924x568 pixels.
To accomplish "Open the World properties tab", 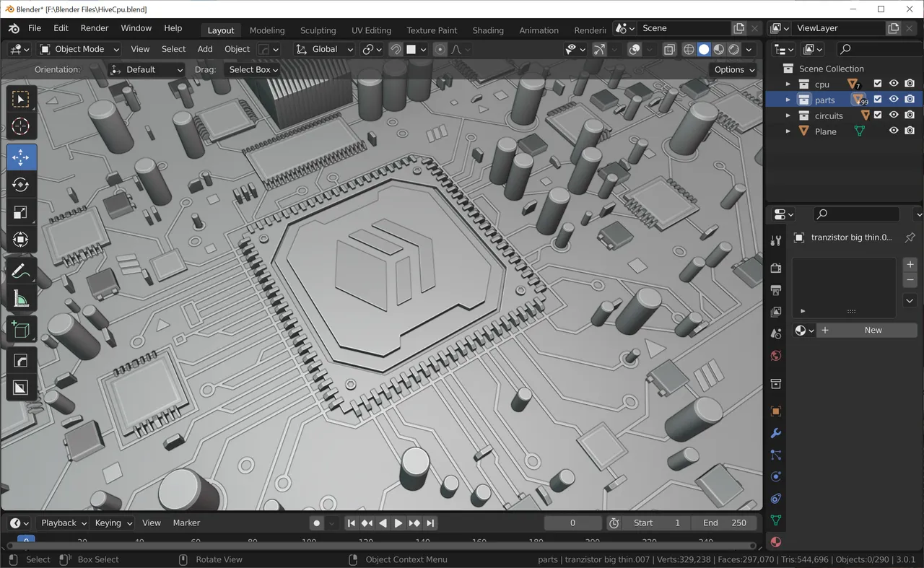I will (776, 355).
